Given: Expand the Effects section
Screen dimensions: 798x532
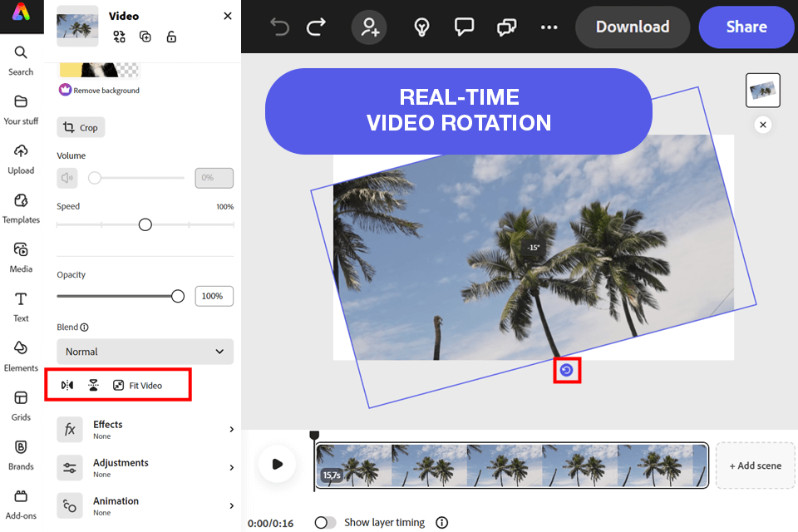Looking at the screenshot, I should point(145,429).
